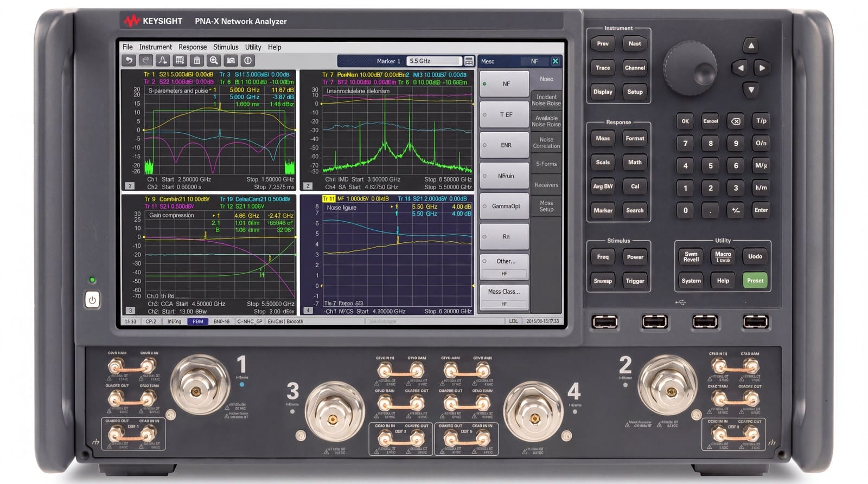
Task: Push the number 7 keypad key
Action: (x=685, y=144)
